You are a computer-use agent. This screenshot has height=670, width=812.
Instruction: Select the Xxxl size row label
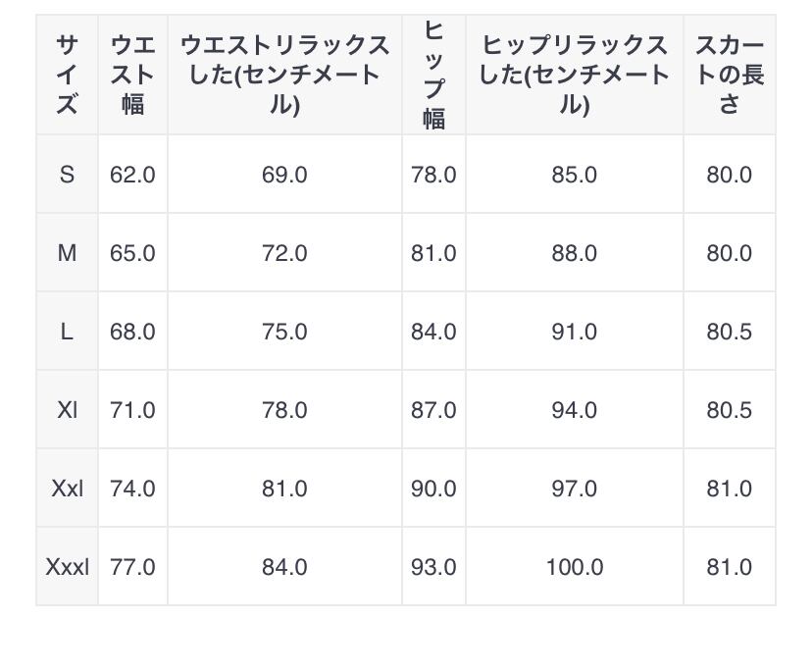[x=67, y=567]
